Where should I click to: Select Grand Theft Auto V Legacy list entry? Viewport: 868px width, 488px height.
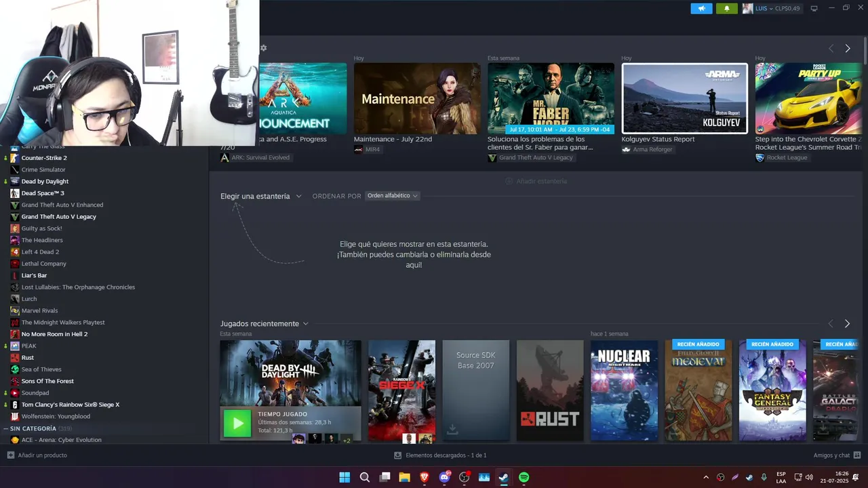(59, 217)
